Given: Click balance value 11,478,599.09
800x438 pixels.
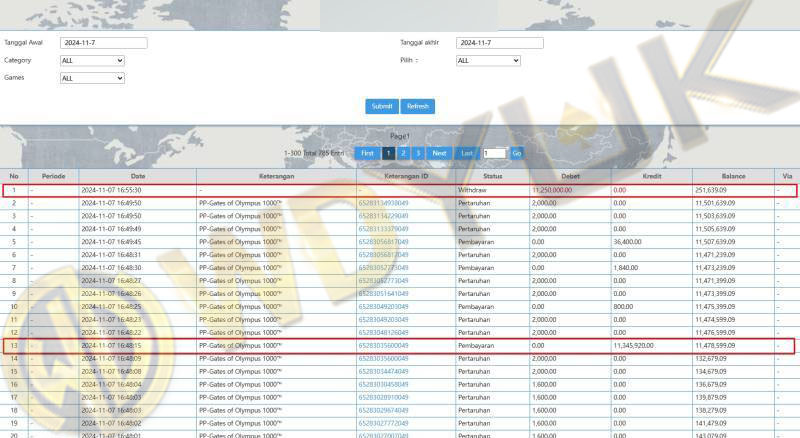Looking at the screenshot, I should [715, 346].
